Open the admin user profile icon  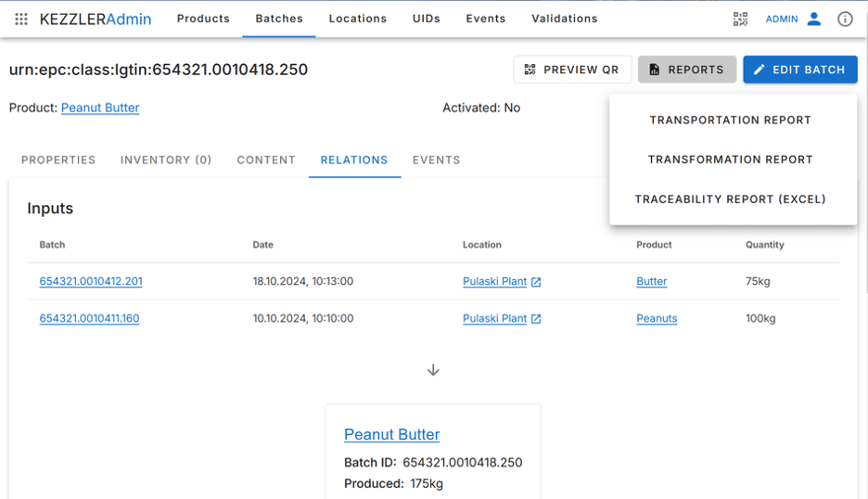[x=814, y=19]
